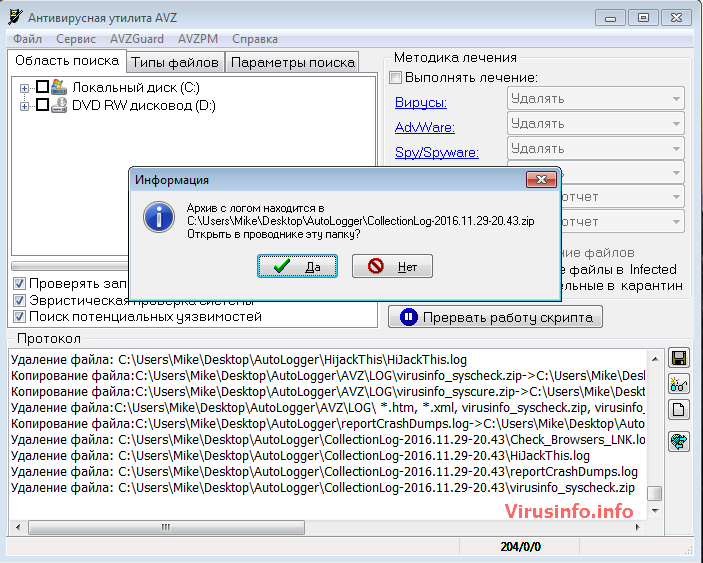
Task: Click the protocol scroll down arrow
Action: (655, 511)
